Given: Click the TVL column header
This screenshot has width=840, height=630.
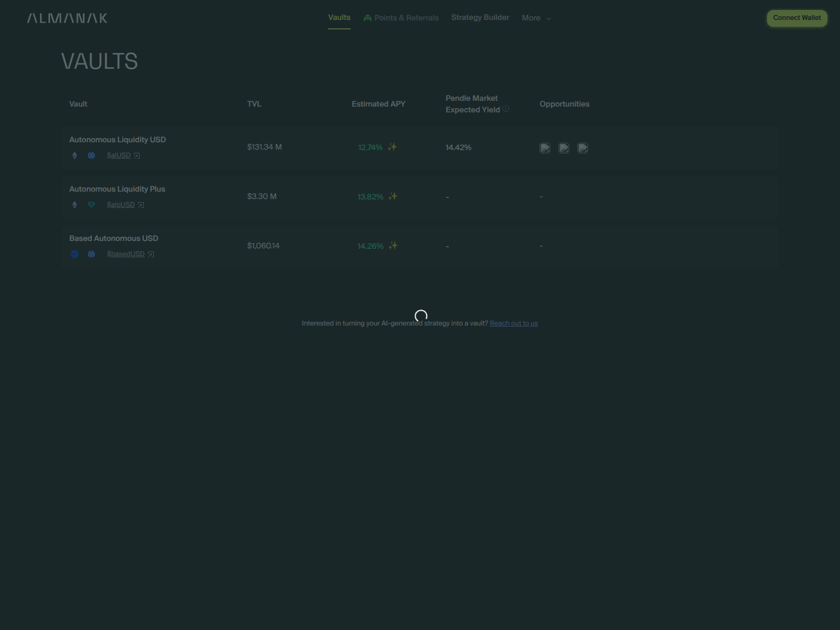Looking at the screenshot, I should click(x=254, y=104).
